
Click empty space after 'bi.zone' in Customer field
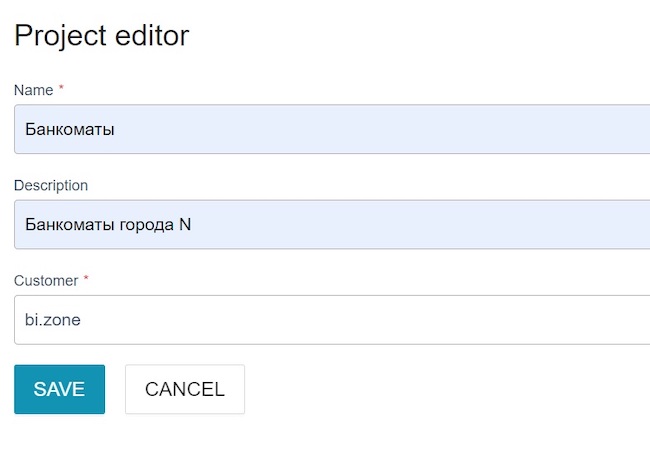click(x=400, y=319)
